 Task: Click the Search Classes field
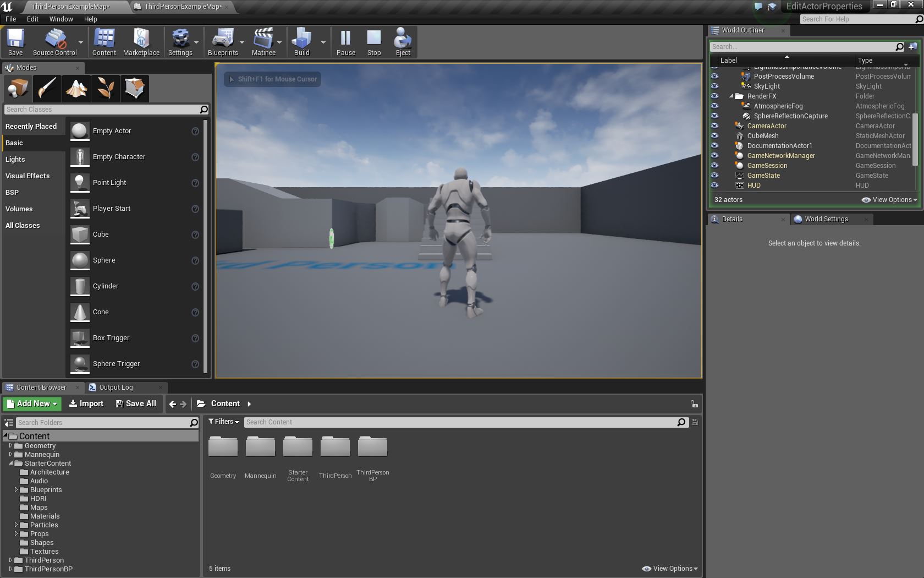107,110
